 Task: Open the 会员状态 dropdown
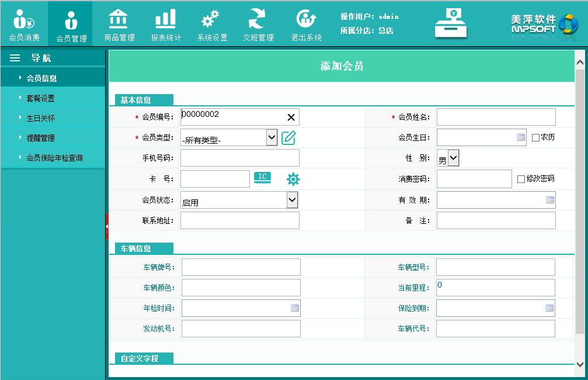coord(292,201)
